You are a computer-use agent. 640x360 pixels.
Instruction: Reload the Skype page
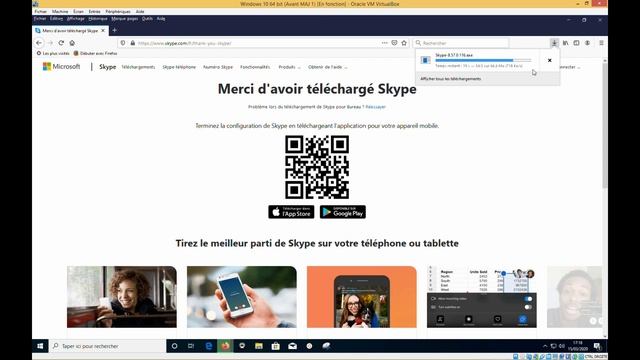pyautogui.click(x=61, y=43)
